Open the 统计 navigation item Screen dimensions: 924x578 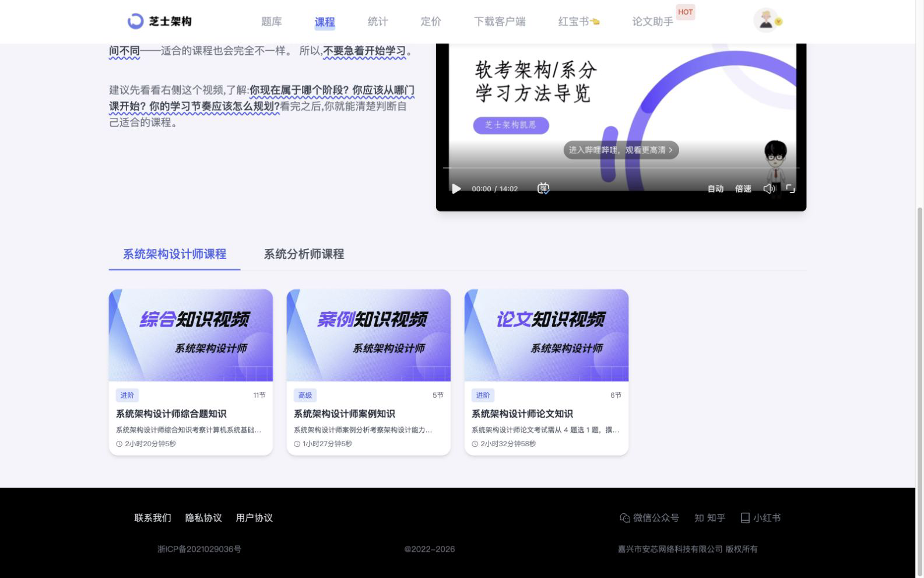378,22
